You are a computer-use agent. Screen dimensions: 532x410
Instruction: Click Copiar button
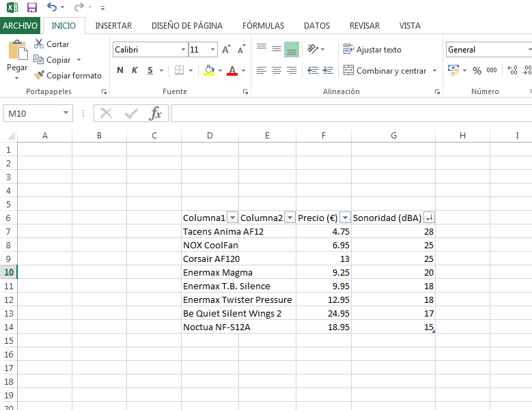pyautogui.click(x=53, y=60)
